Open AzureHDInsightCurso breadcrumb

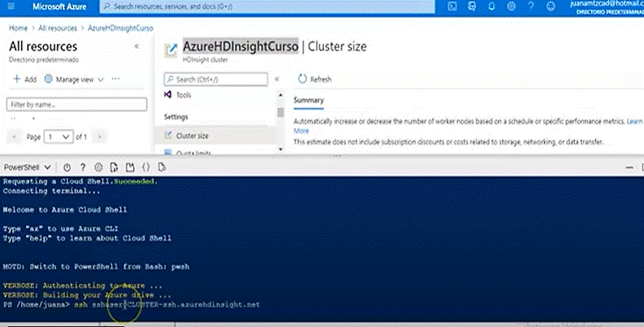[120, 28]
